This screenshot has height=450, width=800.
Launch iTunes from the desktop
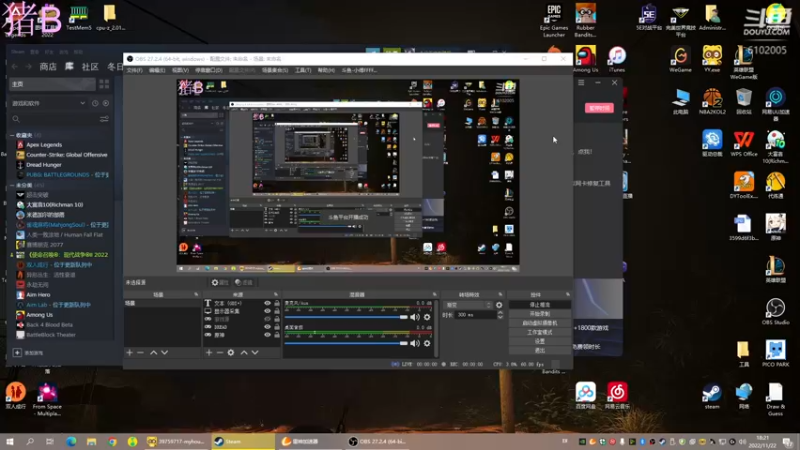point(617,59)
